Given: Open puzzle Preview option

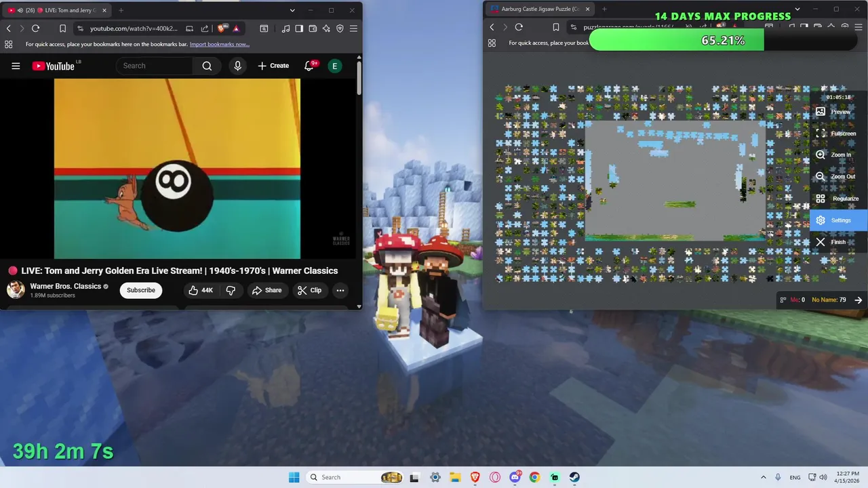Looking at the screenshot, I should (840, 112).
